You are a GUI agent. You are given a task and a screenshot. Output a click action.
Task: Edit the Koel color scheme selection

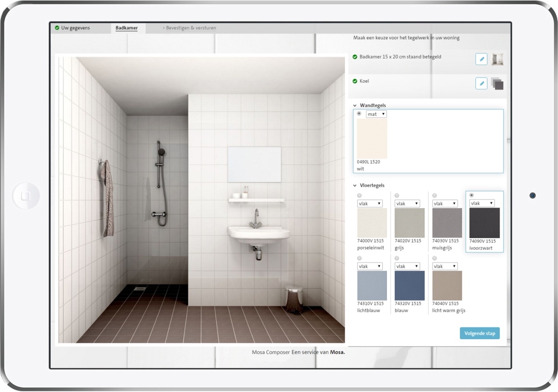coord(481,84)
